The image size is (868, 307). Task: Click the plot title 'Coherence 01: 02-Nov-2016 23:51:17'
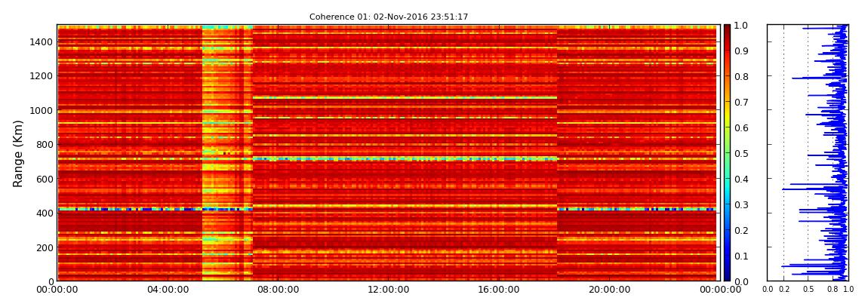click(x=389, y=17)
